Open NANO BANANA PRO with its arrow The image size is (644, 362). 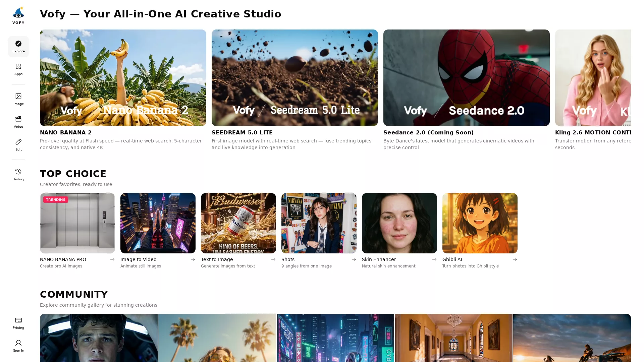112,259
